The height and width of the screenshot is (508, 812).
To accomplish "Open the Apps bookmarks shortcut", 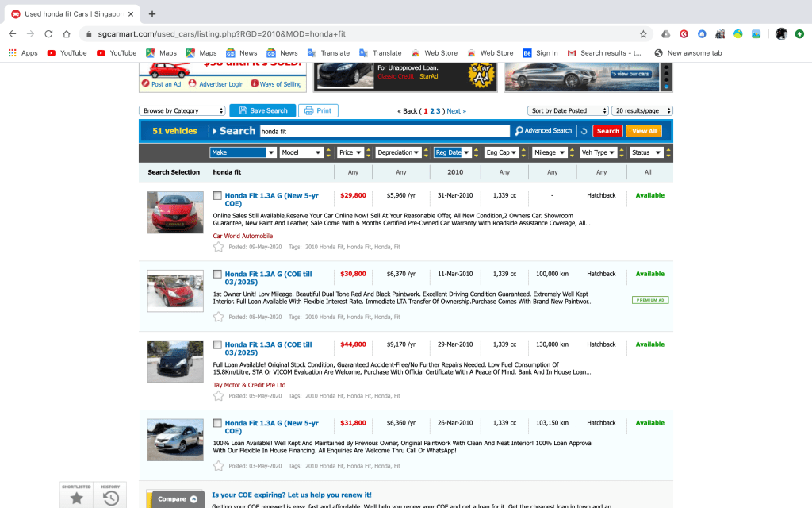I will coord(23,53).
